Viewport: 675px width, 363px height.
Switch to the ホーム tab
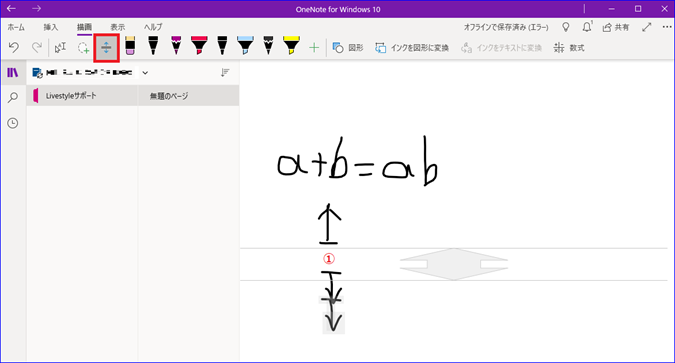16,27
